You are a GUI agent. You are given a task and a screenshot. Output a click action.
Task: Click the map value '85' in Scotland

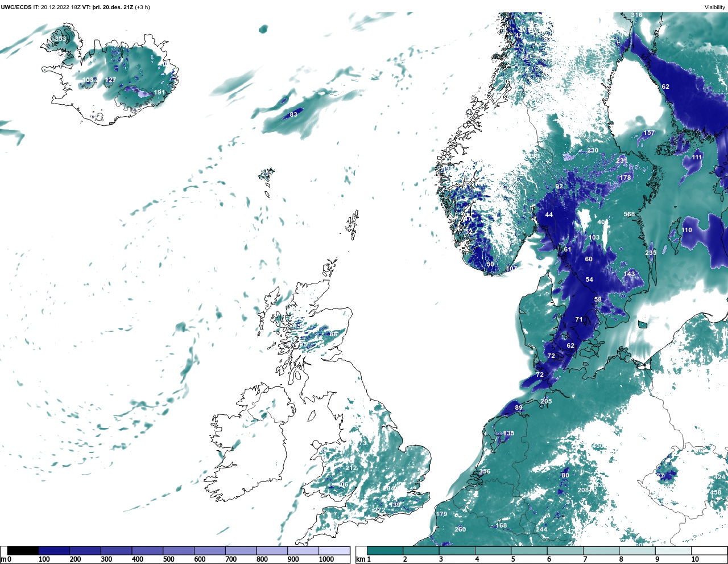[334, 334]
